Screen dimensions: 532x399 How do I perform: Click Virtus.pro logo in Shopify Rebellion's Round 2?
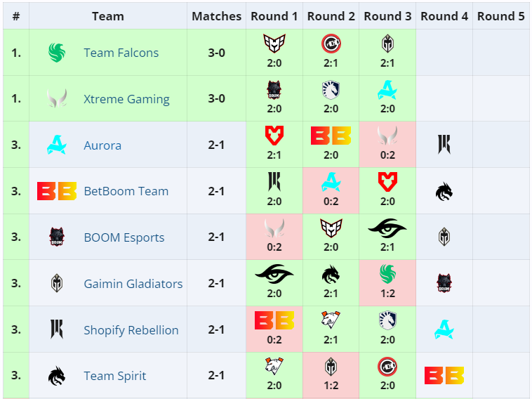(x=331, y=320)
